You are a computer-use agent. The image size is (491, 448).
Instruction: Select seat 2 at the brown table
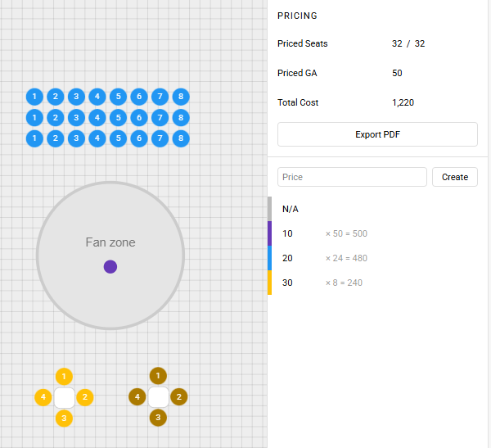179,397
